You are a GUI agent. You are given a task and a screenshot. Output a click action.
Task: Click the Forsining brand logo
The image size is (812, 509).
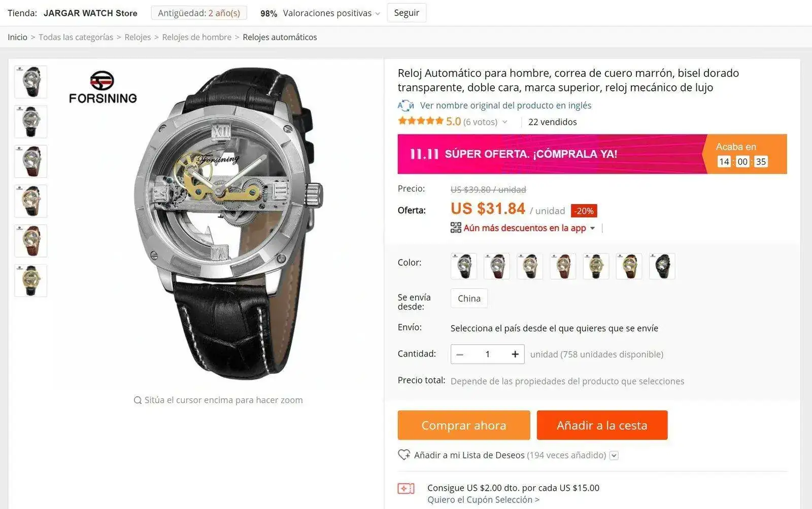pyautogui.click(x=103, y=88)
